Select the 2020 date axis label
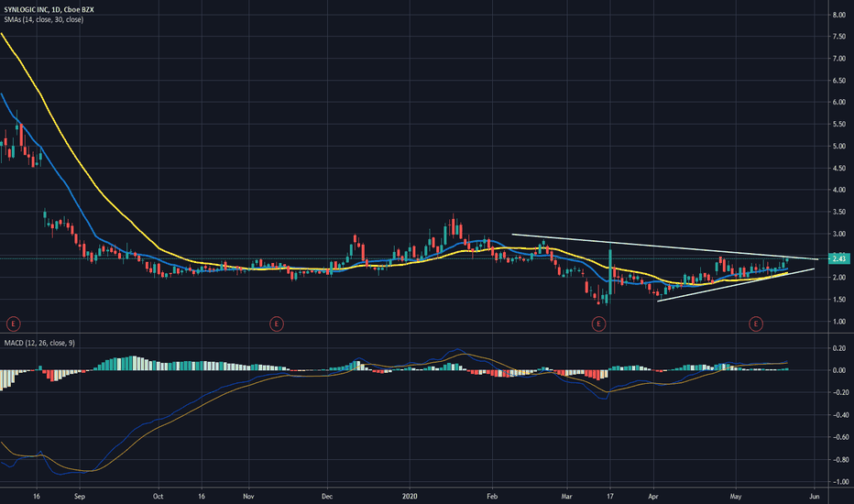This screenshot has width=854, height=504. point(410,497)
